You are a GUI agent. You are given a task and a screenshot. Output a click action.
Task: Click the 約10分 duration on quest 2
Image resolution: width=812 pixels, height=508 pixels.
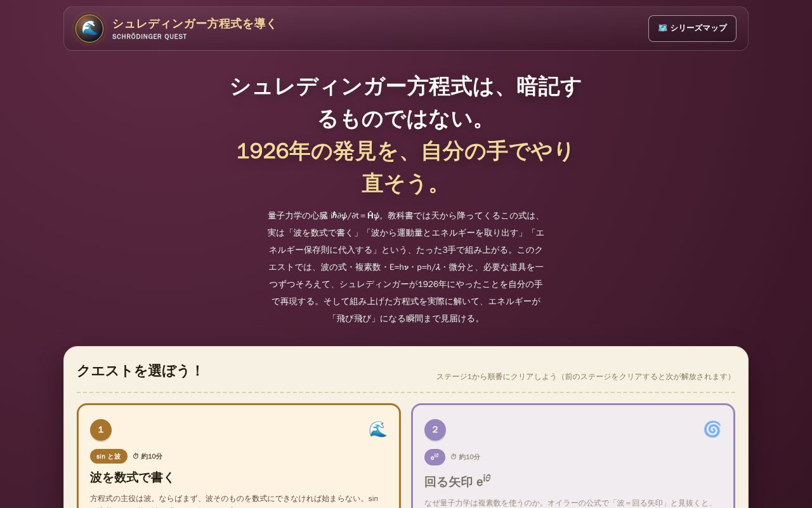tap(466, 457)
